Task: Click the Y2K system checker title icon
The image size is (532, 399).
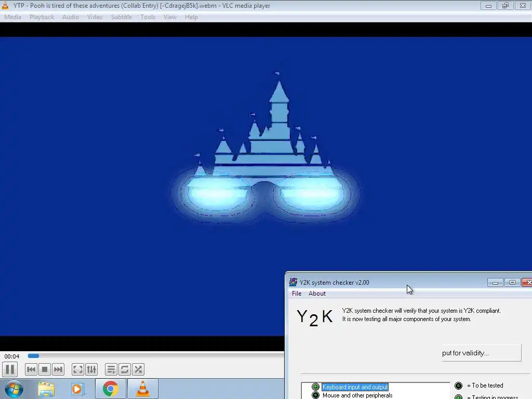Action: click(x=293, y=282)
